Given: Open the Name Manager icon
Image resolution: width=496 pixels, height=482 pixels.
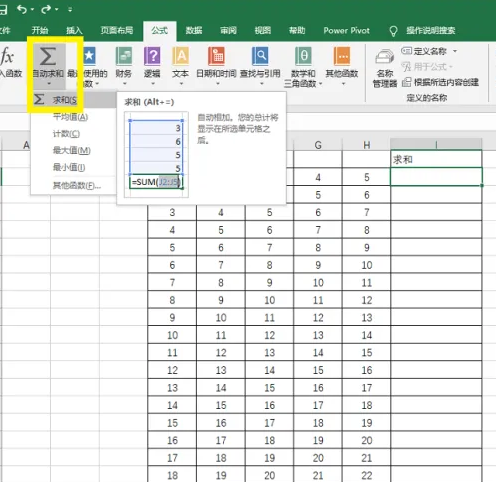Looking at the screenshot, I should point(385,57).
